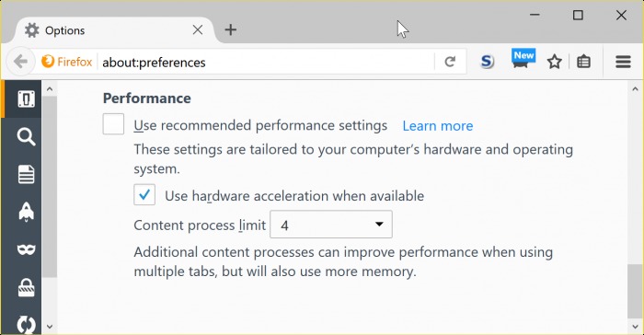Open the Privacy mask icon category
Screen dimensions: 644x335
[x=26, y=249]
